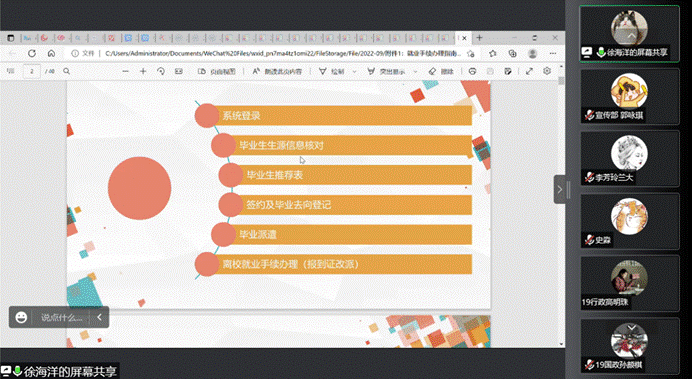Collapse the chat bar with arrow
This screenshot has height=379, width=692.
tap(99, 317)
